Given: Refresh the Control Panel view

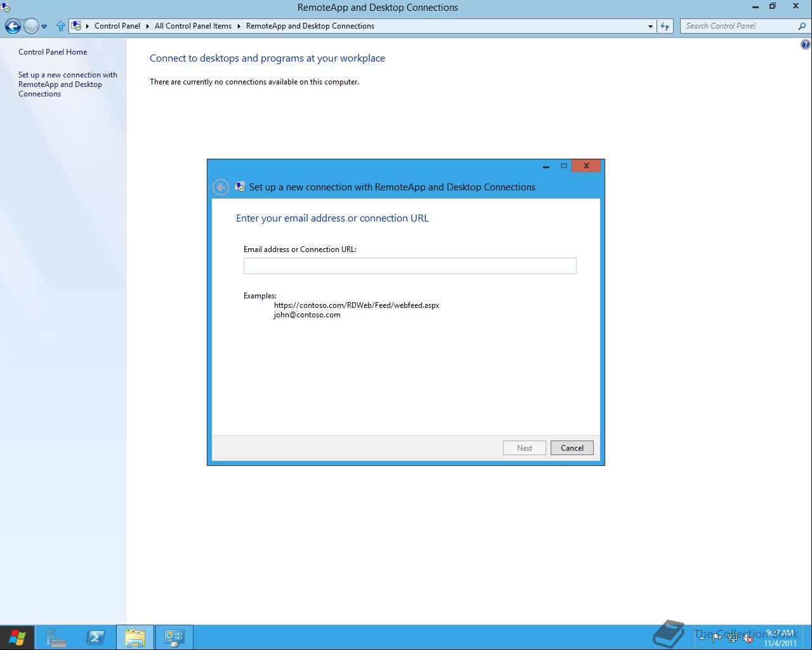Looking at the screenshot, I should (x=664, y=26).
